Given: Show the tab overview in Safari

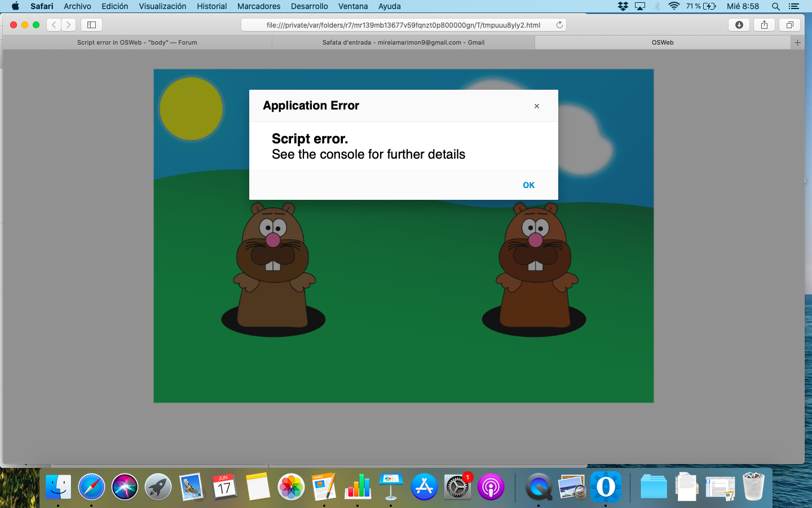Looking at the screenshot, I should click(x=789, y=25).
